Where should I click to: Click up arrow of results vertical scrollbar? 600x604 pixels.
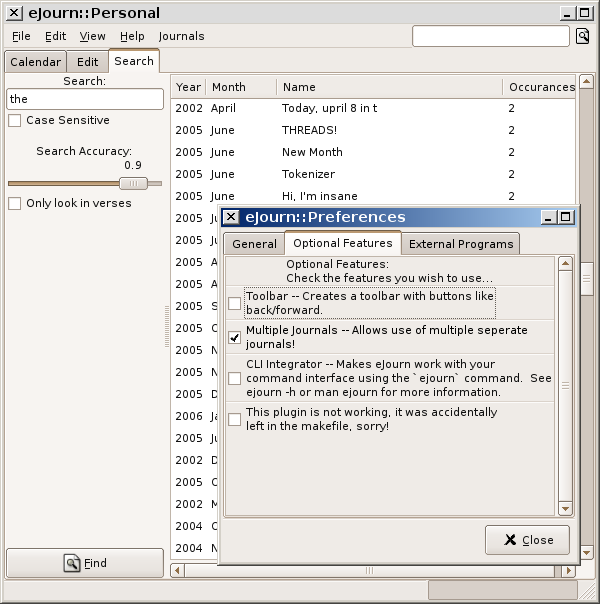586,81
